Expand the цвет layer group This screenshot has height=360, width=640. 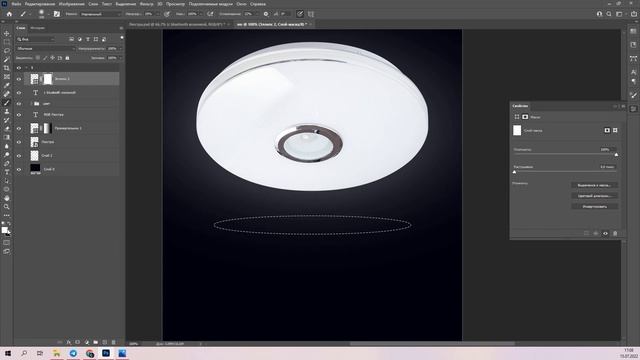click(x=31, y=104)
